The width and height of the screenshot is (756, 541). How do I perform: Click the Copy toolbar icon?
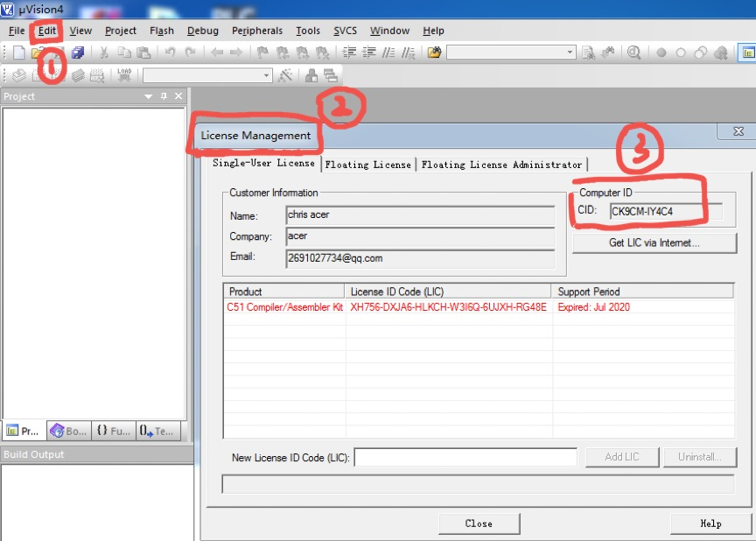(124, 52)
